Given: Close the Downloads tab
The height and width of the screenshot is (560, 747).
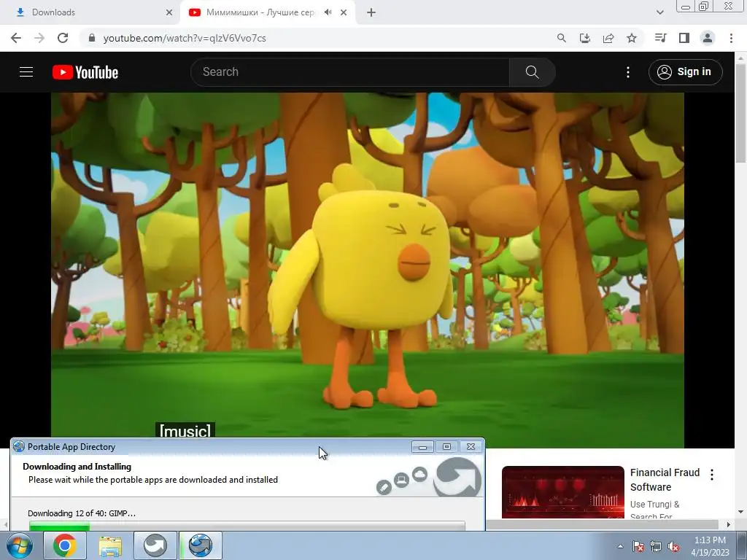Looking at the screenshot, I should (x=169, y=12).
